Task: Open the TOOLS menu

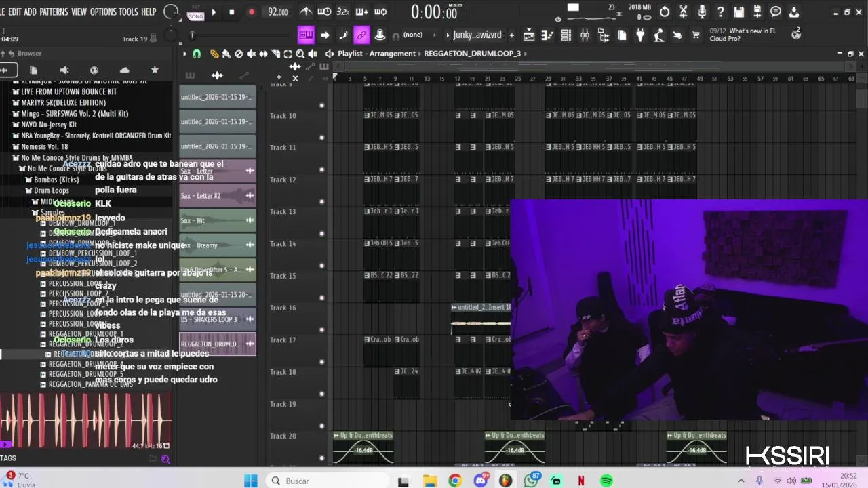Action: 128,12
